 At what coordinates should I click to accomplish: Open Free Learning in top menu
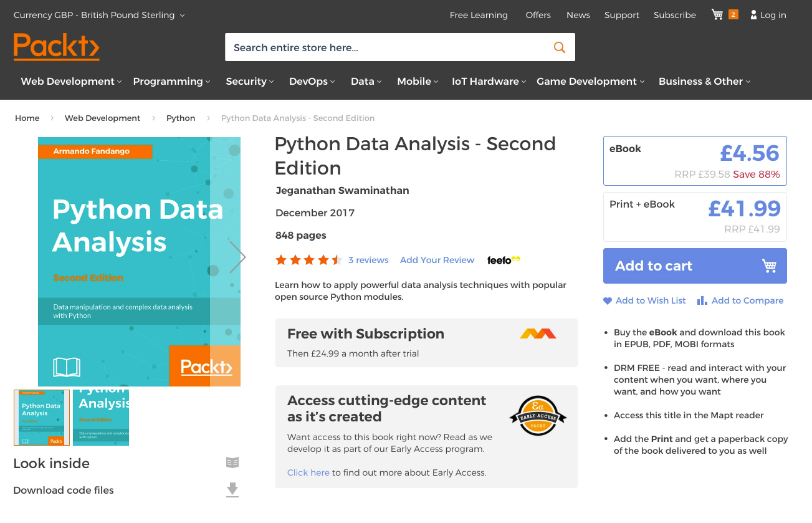pos(479,15)
